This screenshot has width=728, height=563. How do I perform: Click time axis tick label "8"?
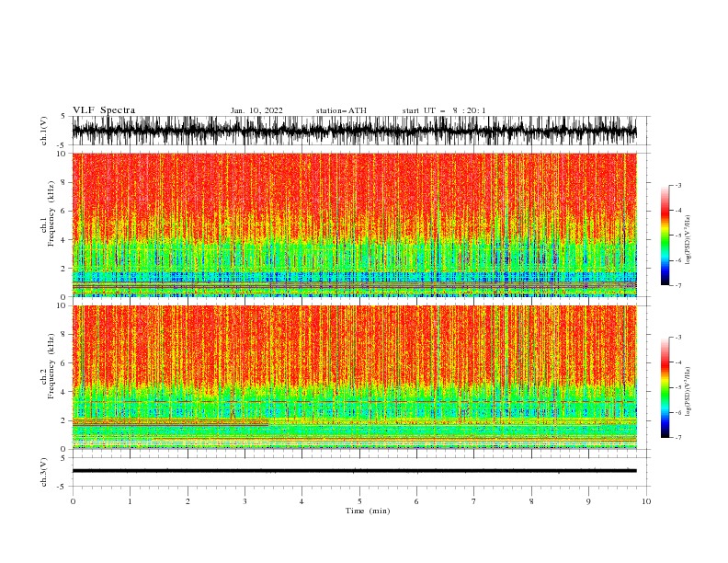531,501
